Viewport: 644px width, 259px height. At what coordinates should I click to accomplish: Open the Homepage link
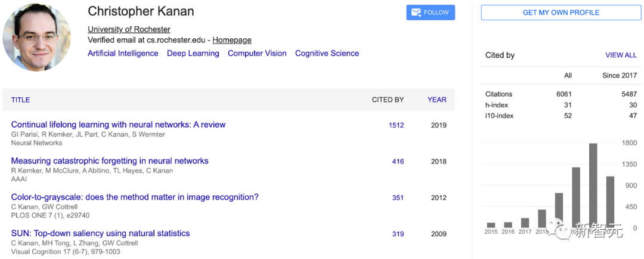232,40
